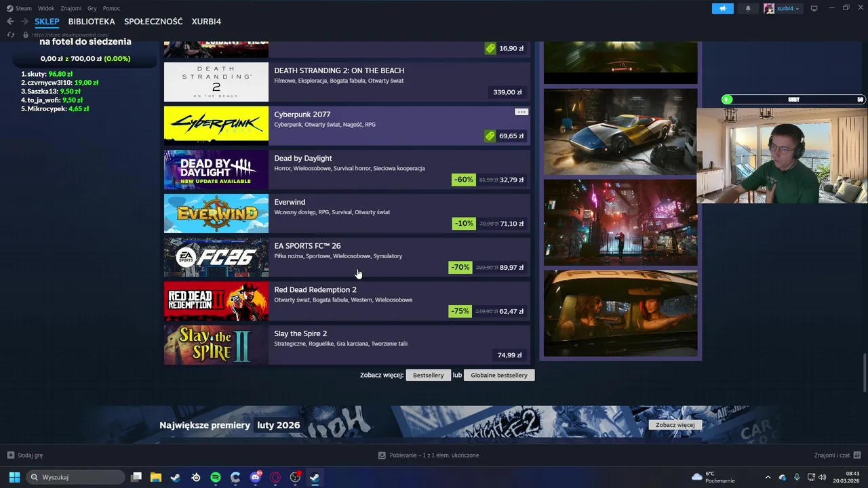Open the Widok menu
This screenshot has height=488, width=868.
46,8
